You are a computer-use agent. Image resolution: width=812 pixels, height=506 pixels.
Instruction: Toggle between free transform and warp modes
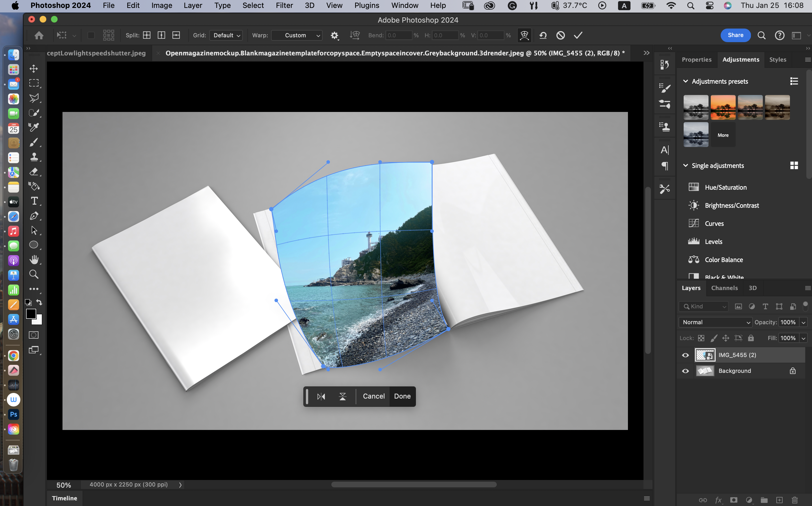point(524,35)
